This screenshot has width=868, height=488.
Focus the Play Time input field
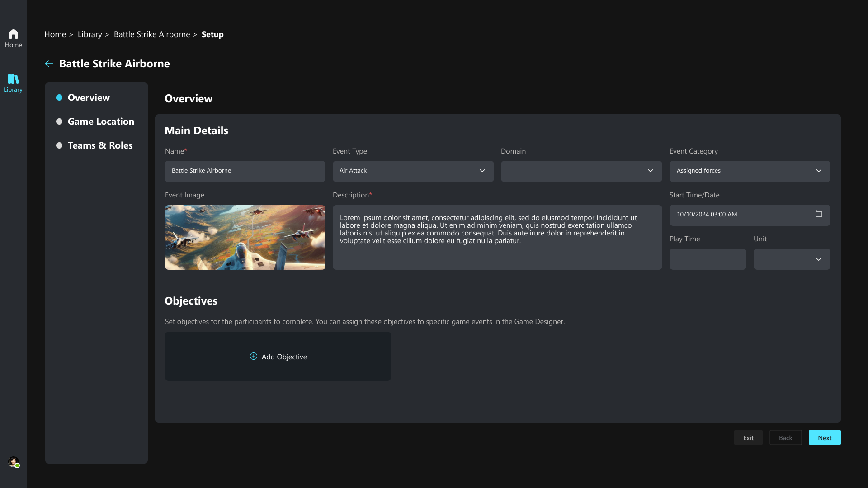pyautogui.click(x=707, y=259)
